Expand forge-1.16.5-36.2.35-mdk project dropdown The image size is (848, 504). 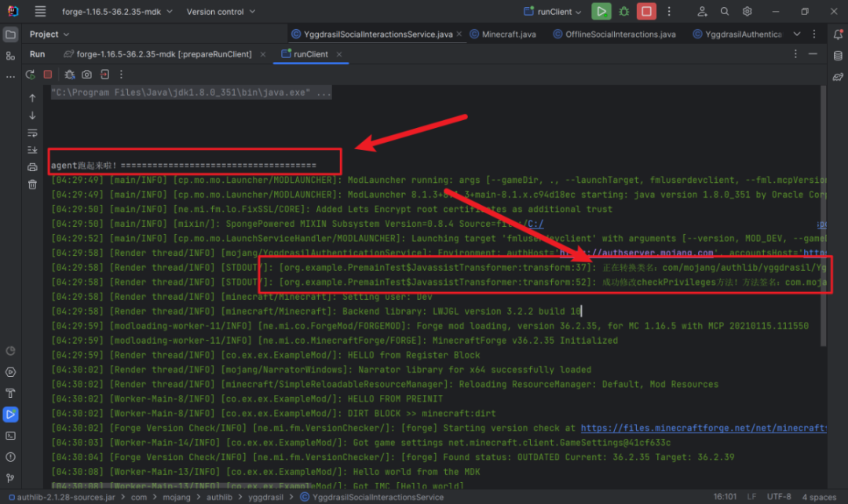tap(117, 11)
